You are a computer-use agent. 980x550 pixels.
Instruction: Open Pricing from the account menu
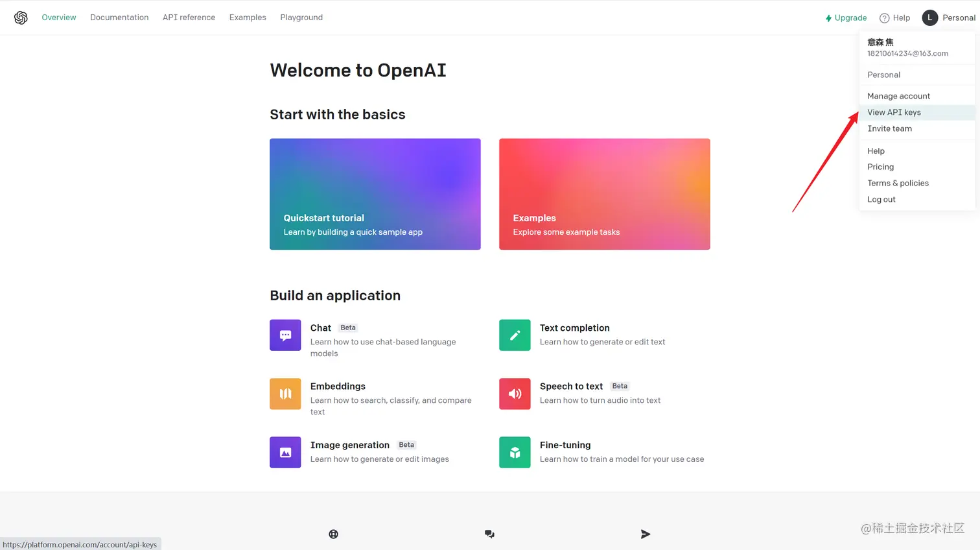click(916, 167)
